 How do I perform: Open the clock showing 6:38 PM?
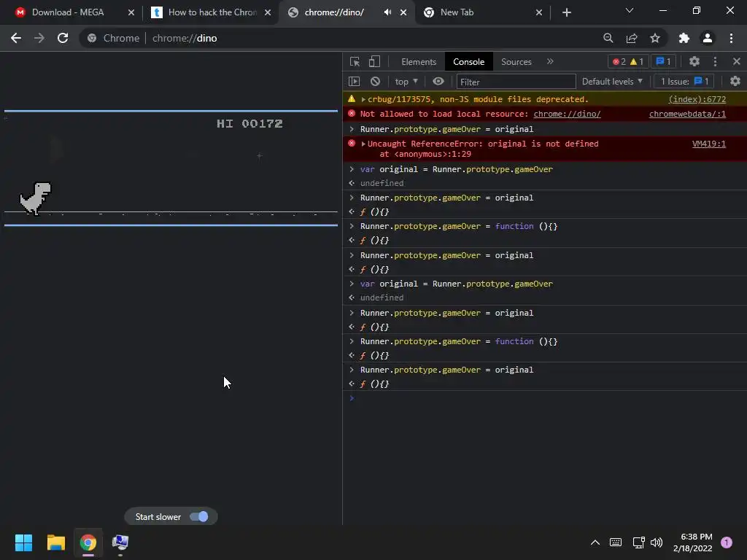693,542
